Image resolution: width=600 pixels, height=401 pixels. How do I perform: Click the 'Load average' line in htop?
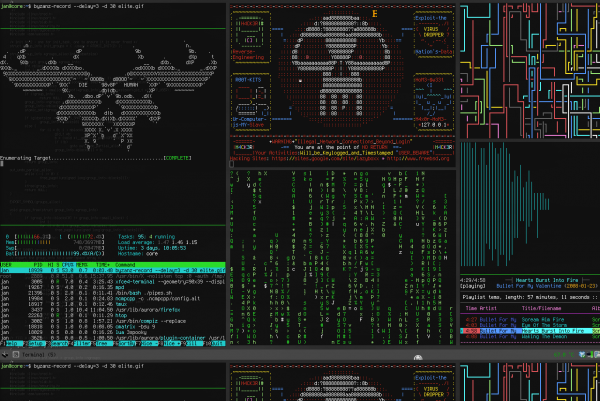157,242
